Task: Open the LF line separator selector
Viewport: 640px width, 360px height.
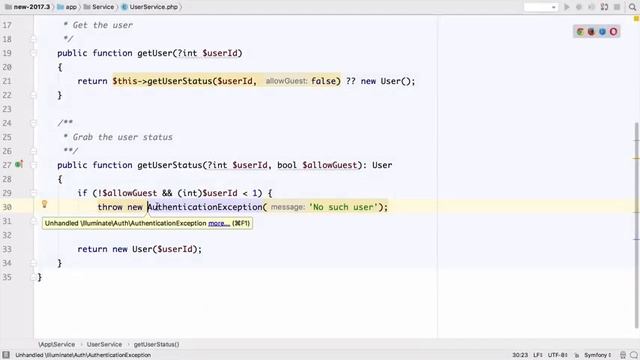Action: (538, 355)
